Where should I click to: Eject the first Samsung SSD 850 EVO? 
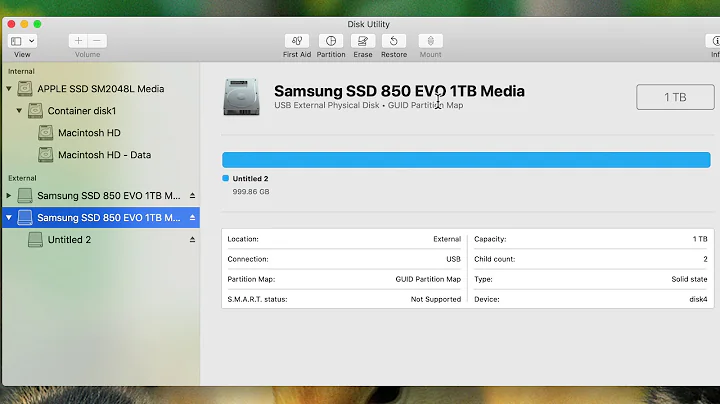(x=192, y=196)
